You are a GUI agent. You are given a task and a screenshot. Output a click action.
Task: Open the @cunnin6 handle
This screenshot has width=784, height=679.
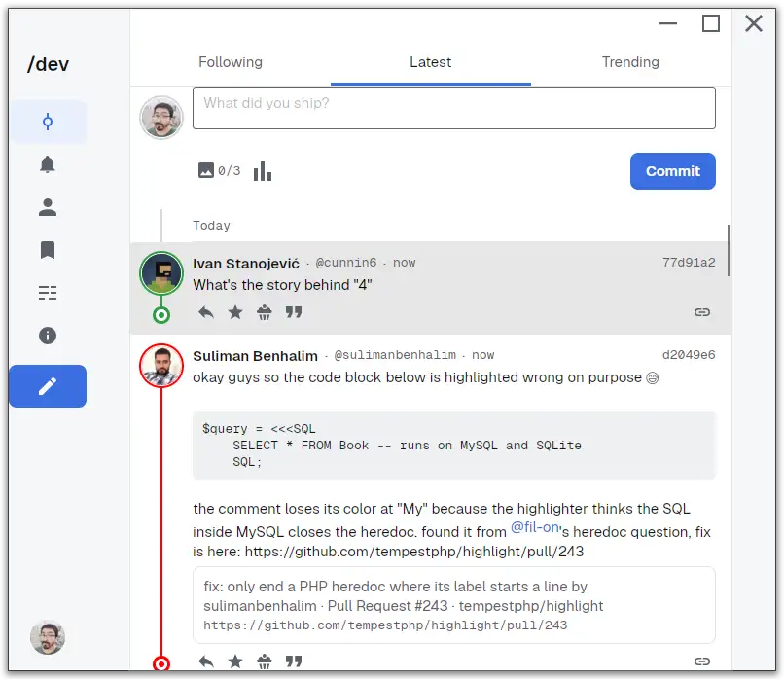click(x=346, y=263)
